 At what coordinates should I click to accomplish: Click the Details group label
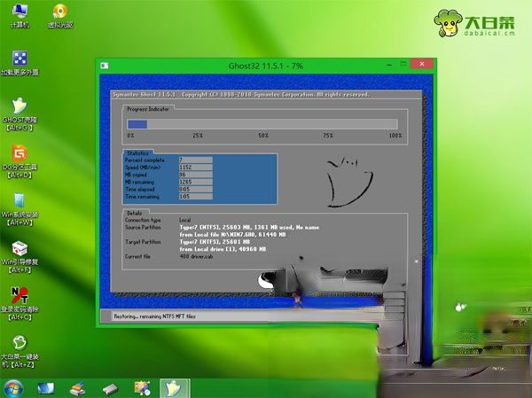pos(135,213)
